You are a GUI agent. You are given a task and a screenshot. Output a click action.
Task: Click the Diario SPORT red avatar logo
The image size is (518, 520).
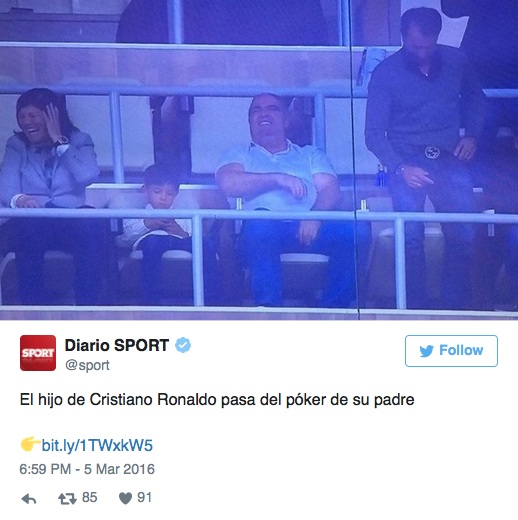38,353
